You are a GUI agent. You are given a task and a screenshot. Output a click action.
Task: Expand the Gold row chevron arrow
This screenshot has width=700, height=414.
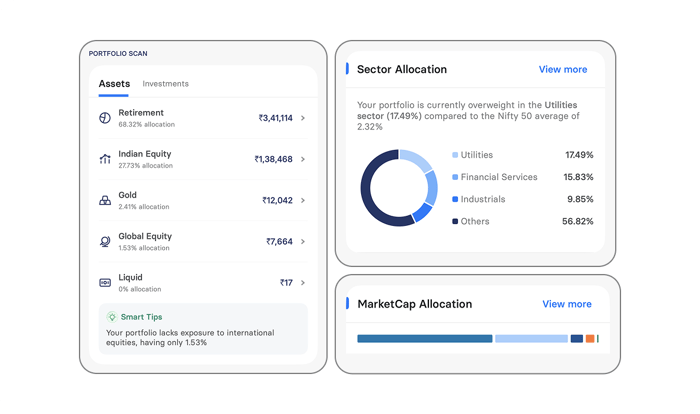303,200
